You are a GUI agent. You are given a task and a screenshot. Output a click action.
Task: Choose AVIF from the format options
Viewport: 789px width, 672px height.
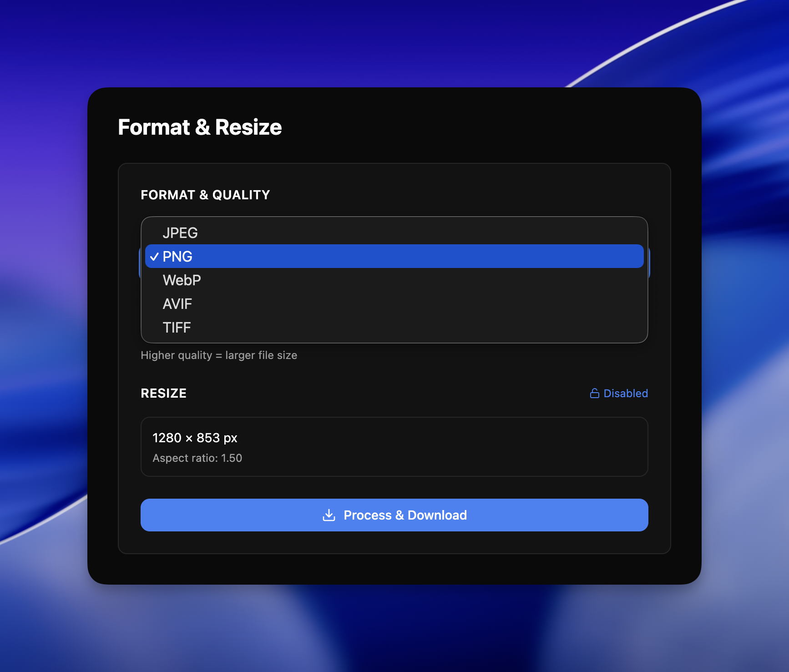[177, 304]
